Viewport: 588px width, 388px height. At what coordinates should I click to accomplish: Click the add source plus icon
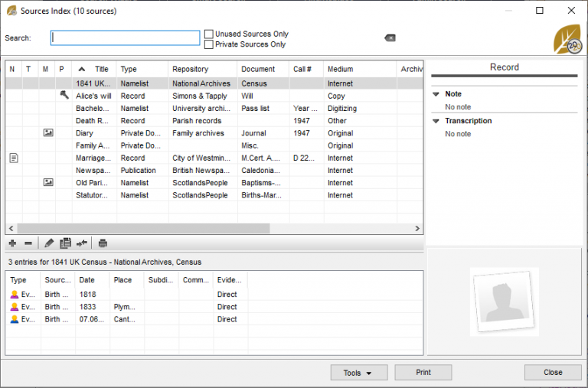[12, 243]
